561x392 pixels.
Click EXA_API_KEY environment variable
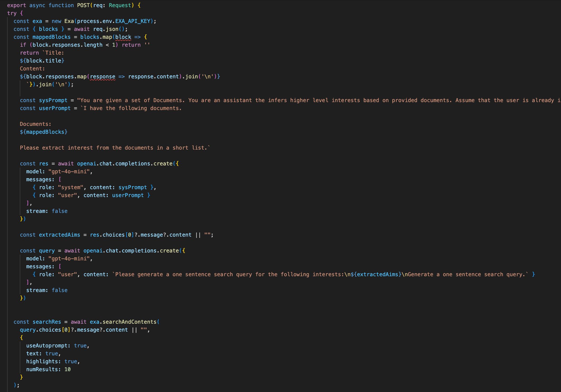tap(133, 21)
